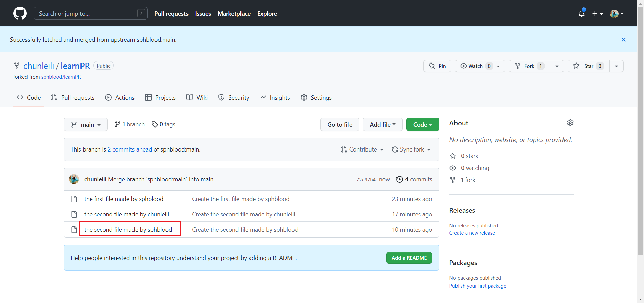The width and height of the screenshot is (644, 303).
Task: Click Go to file
Action: pyautogui.click(x=340, y=124)
